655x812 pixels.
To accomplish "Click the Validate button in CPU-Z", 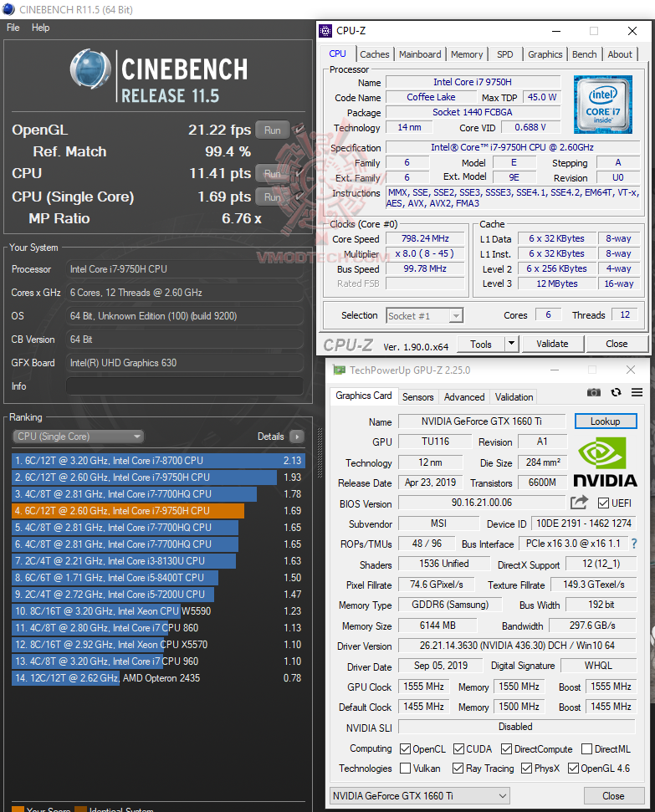I will pyautogui.click(x=552, y=344).
